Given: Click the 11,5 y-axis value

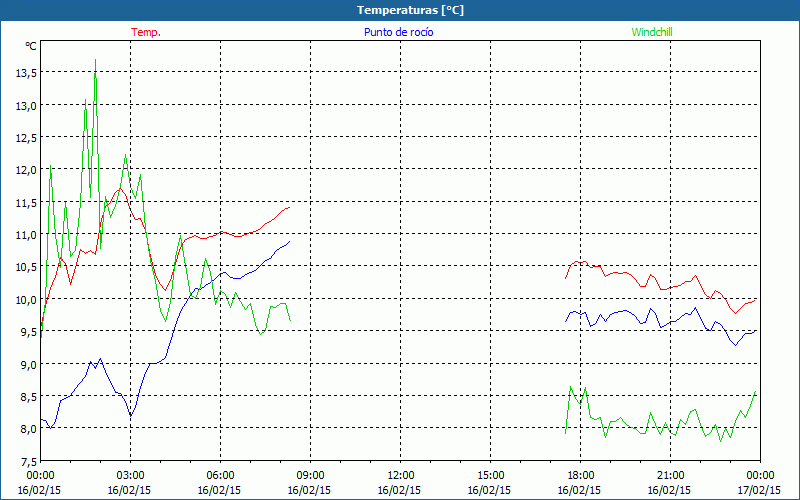Looking at the screenshot, I should [x=26, y=203].
